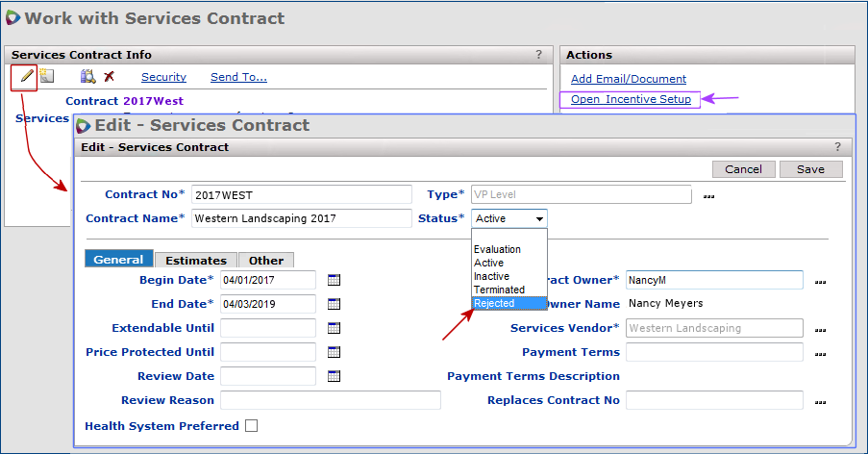Click the pencil edit icon
868x454 pixels.
click(26, 77)
